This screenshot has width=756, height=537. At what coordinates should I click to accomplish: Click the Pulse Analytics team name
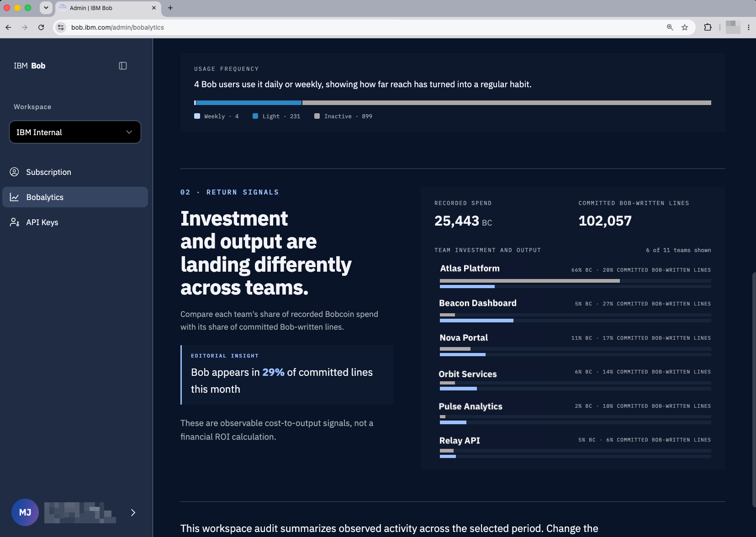[471, 406]
